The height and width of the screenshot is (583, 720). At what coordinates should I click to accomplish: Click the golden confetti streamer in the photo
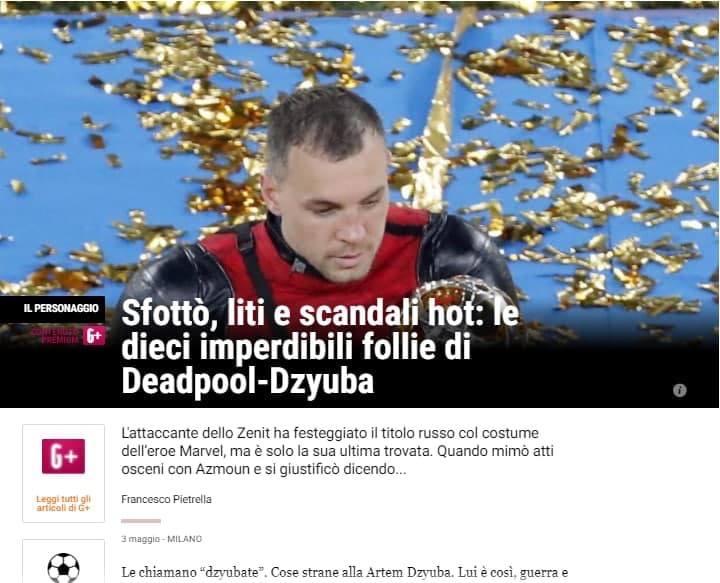point(441,115)
